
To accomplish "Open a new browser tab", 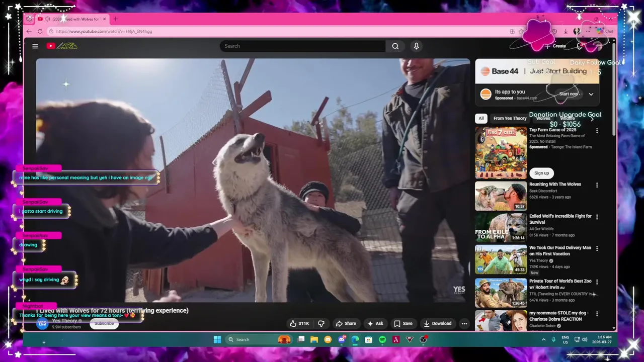I will click(115, 19).
